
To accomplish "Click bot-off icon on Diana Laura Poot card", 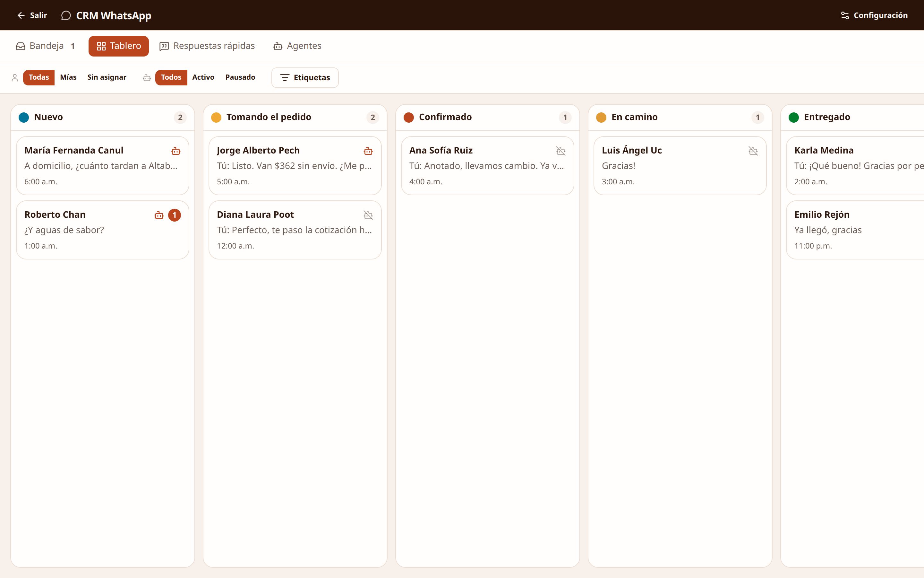I will (368, 215).
